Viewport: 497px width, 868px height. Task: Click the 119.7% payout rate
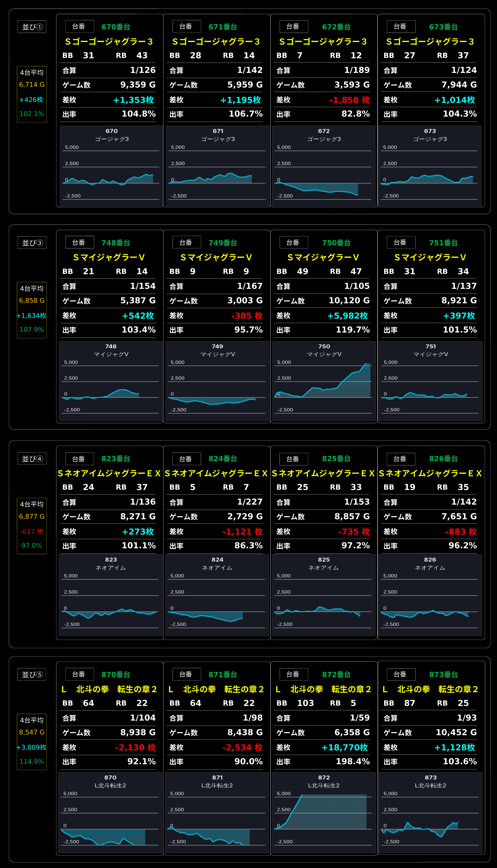pyautogui.click(x=353, y=330)
